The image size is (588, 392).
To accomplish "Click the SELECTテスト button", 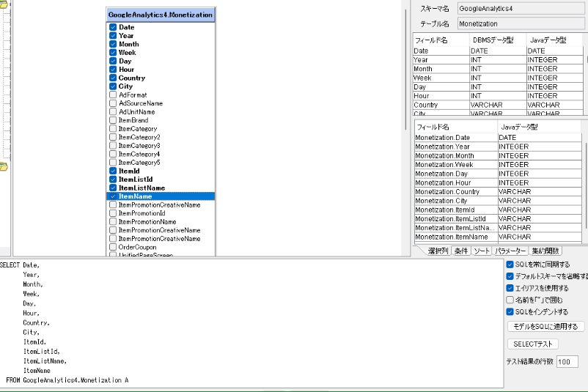I will click(x=532, y=344).
